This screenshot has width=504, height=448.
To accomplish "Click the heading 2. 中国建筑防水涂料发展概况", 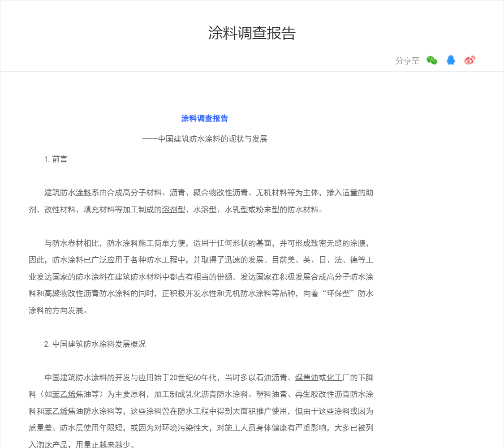I will click(x=95, y=344).
